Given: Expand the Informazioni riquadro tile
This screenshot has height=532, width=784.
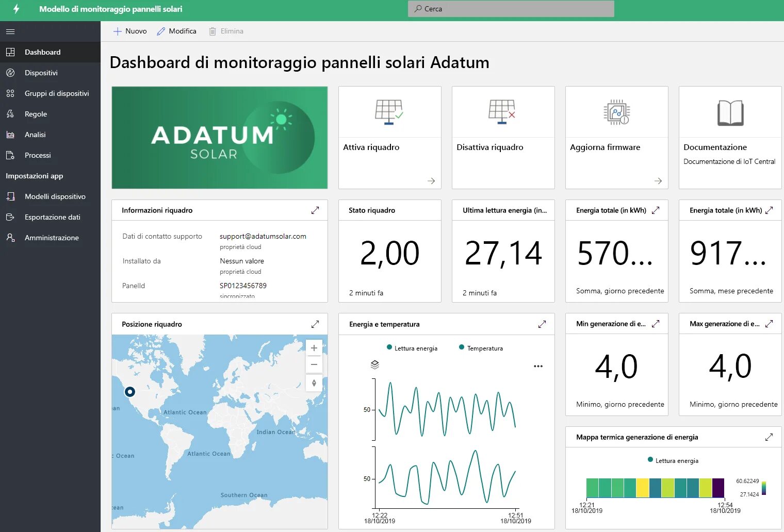Looking at the screenshot, I should (315, 210).
